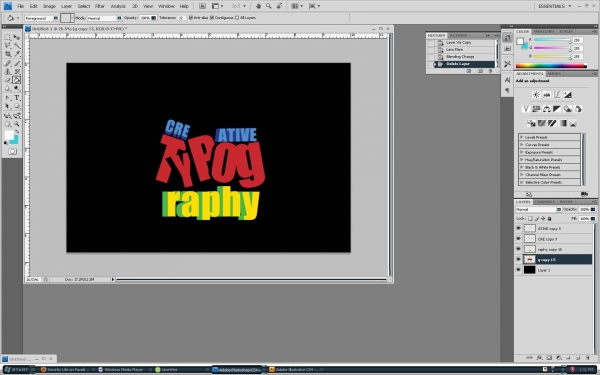Expand Exposure Presets list

[522, 152]
